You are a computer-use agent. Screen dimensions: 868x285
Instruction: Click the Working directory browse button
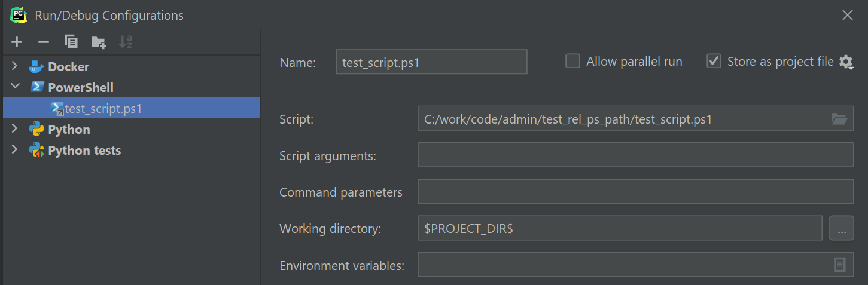tap(841, 228)
